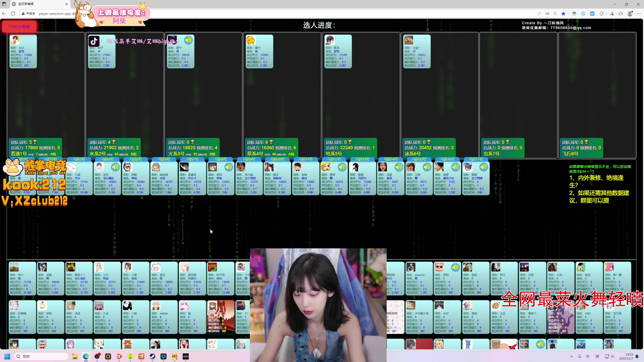Click the PUBG大数据 red button
The image size is (644, 362).
(x=19, y=26)
